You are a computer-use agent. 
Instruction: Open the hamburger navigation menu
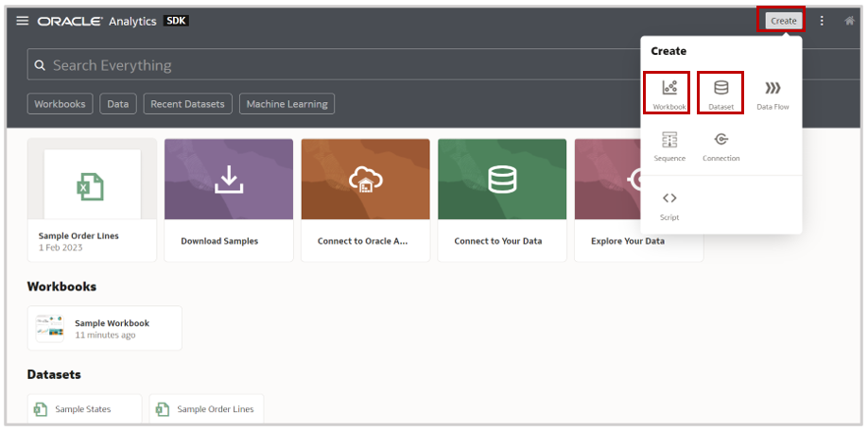coord(22,21)
